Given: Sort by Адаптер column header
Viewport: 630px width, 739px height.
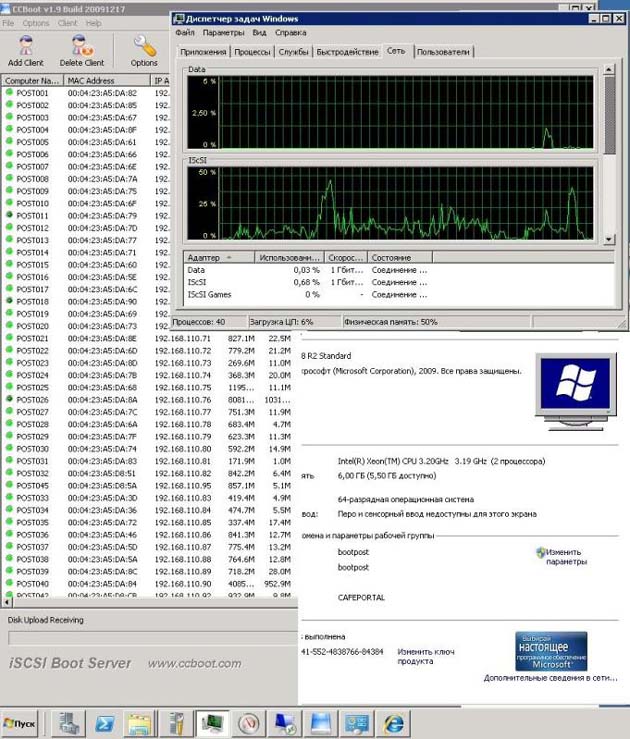Looking at the screenshot, I should pos(219,257).
